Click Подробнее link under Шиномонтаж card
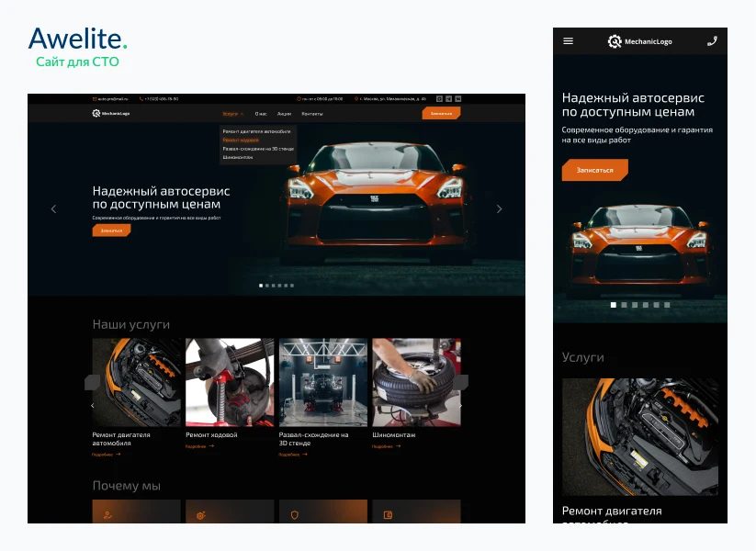 coord(386,446)
